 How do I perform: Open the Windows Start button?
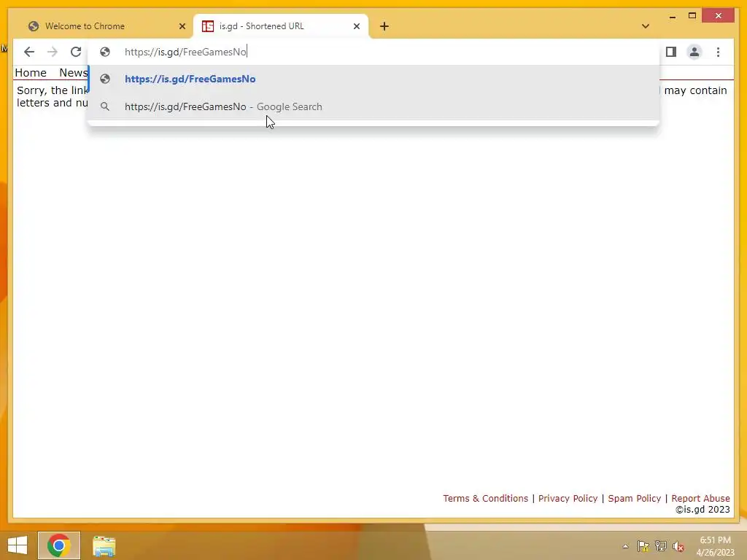click(x=18, y=545)
